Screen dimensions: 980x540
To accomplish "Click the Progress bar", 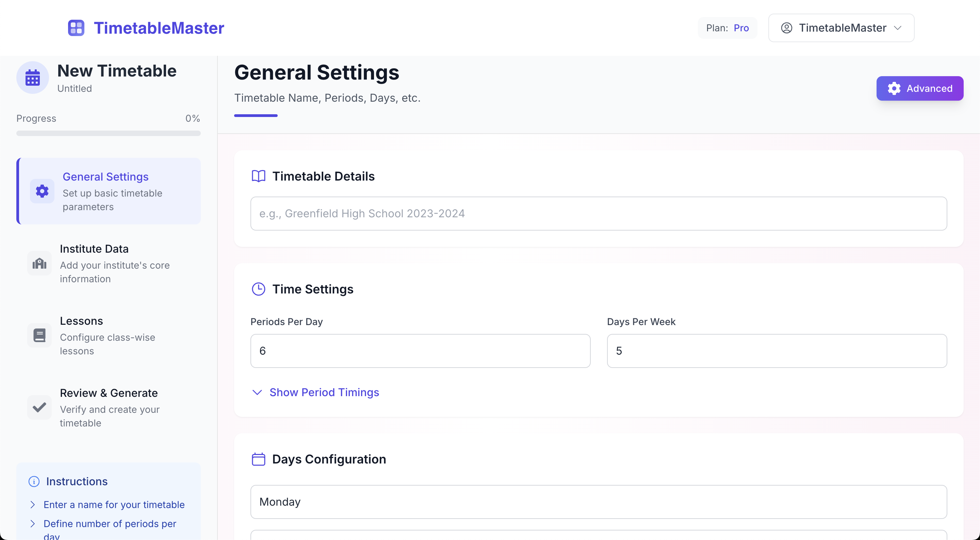I will coord(109,133).
